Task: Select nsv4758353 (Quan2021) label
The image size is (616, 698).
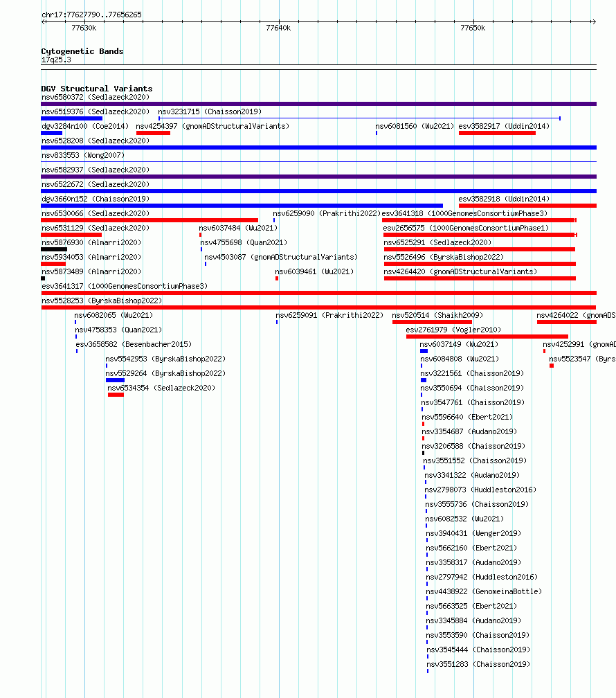Action: pyautogui.click(x=118, y=330)
